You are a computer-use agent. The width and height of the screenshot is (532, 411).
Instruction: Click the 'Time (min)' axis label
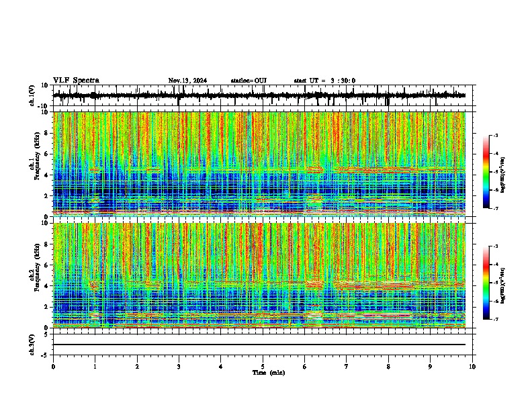tap(269, 373)
